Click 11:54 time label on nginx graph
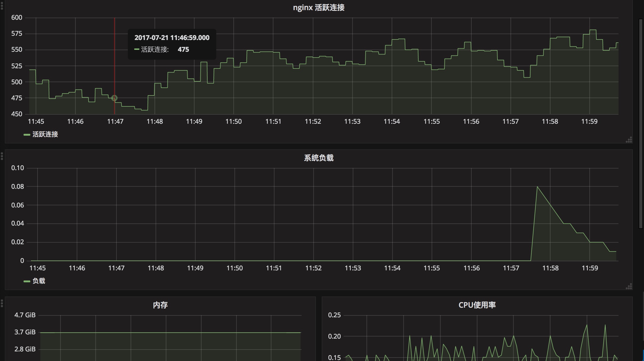Screen dimensions: 644x361 click(392, 122)
